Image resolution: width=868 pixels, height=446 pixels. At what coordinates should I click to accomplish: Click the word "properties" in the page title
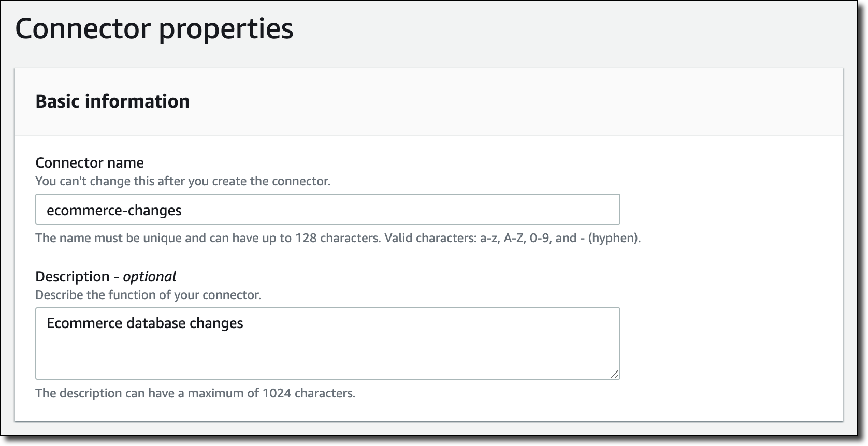click(x=226, y=28)
